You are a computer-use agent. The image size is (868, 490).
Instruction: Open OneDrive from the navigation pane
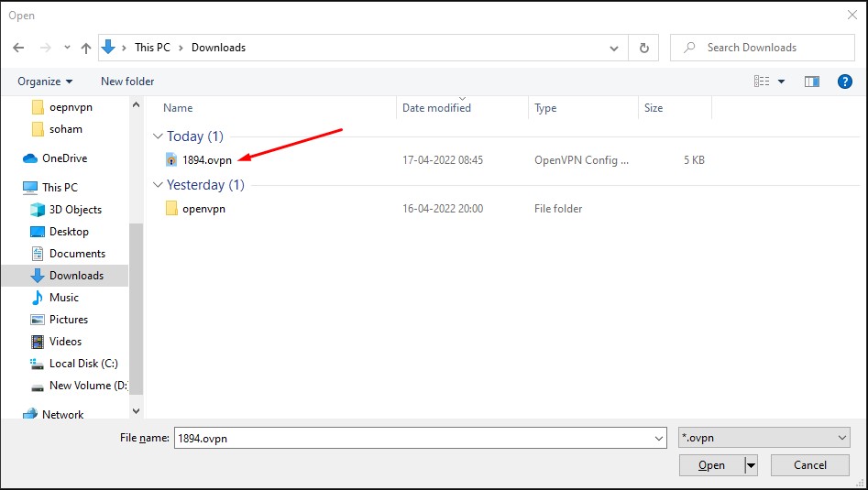coord(64,158)
